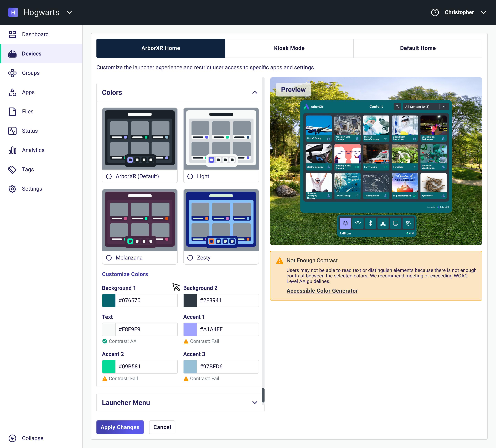This screenshot has width=496, height=448.
Task: Click the customization panel scrollbar thumb
Action: 263,395
